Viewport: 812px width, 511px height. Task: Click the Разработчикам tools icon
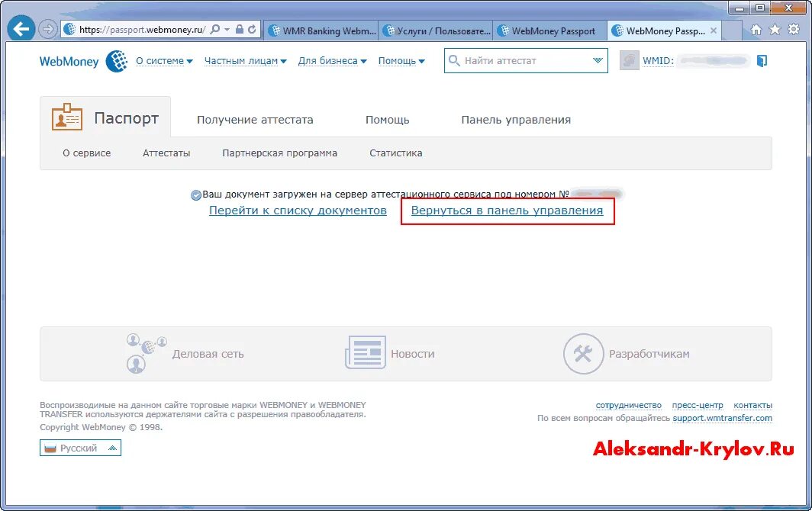pos(583,354)
